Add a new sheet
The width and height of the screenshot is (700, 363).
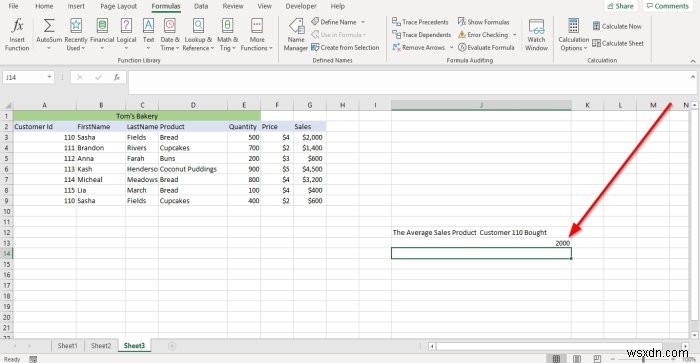point(172,346)
